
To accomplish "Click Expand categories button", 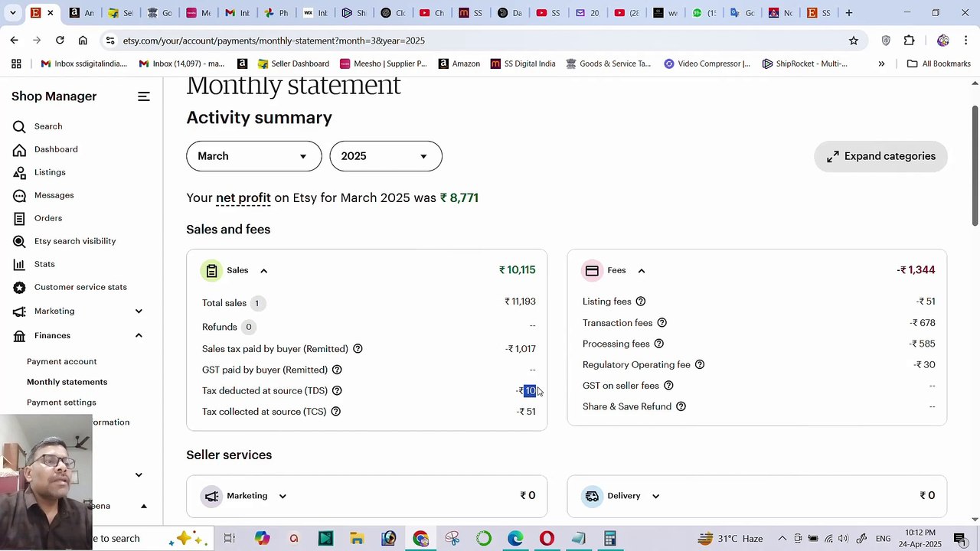I will (880, 156).
